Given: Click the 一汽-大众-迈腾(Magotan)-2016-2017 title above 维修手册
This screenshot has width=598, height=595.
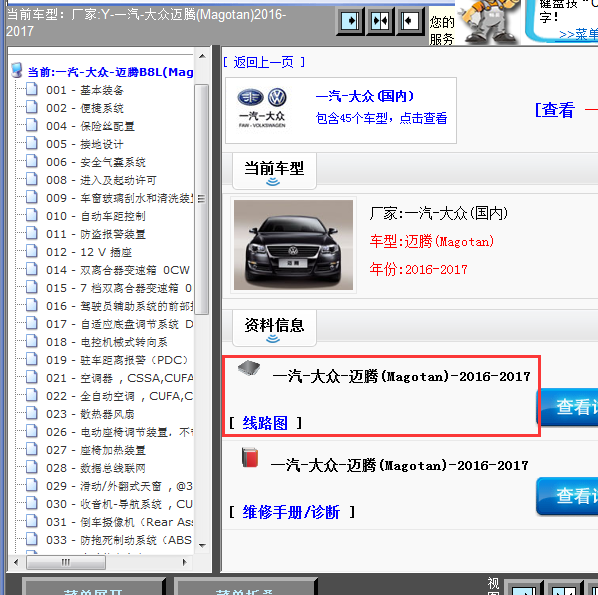Looking at the screenshot, I should (399, 465).
